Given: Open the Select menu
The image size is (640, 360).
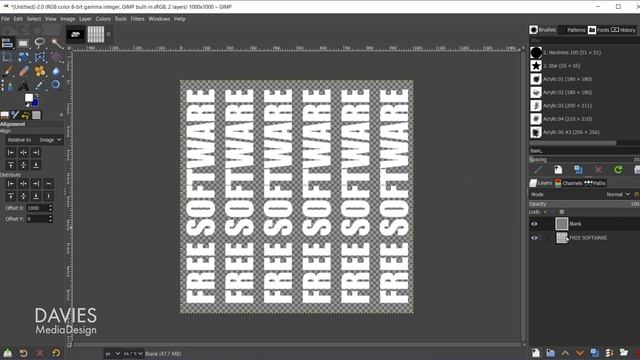Looking at the screenshot, I should pos(34,19).
